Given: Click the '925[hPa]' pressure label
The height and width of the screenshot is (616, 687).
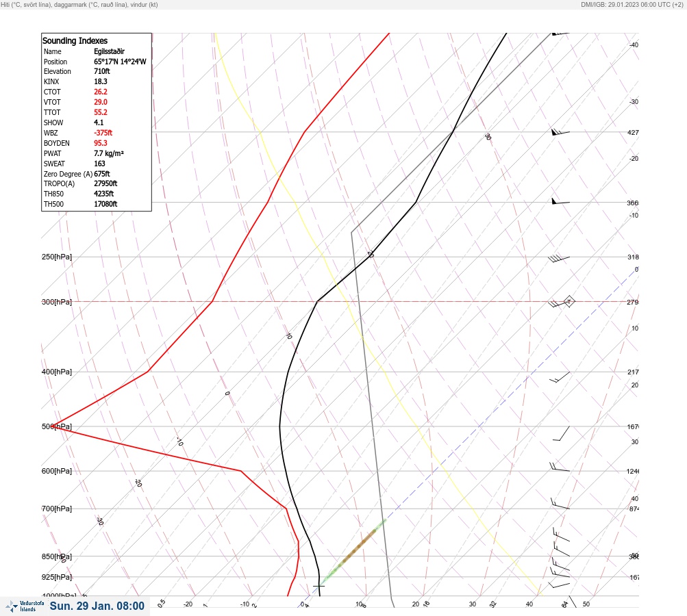Looking at the screenshot, I should (57, 577).
